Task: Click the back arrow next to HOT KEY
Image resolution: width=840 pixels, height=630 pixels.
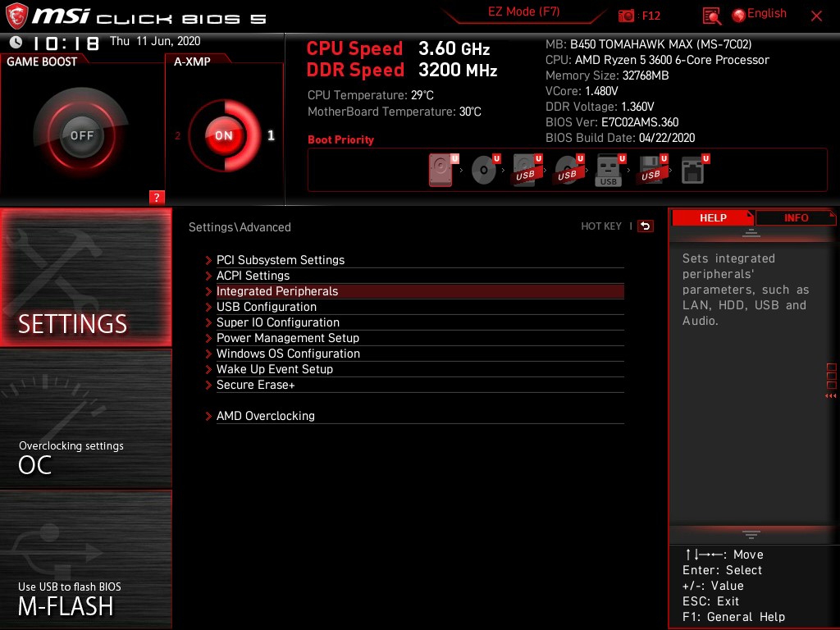Action: [646, 226]
